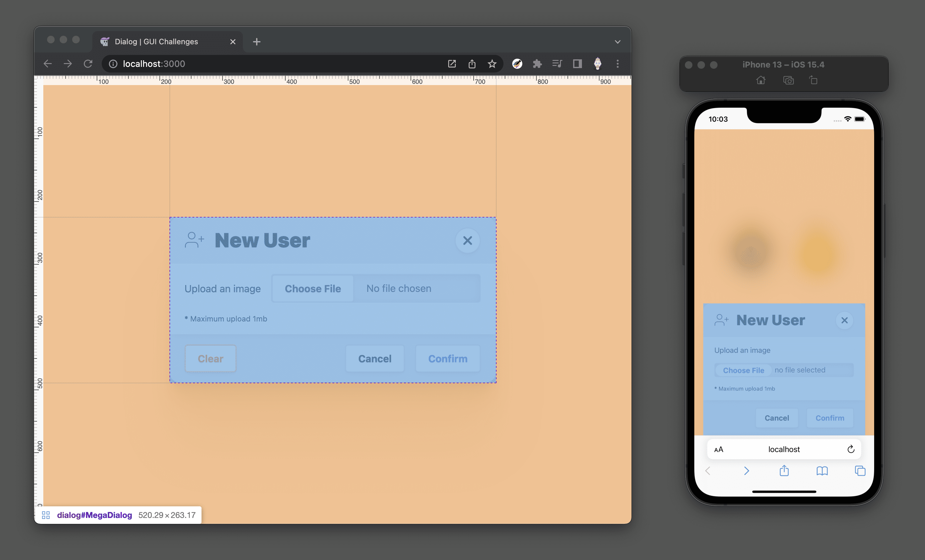This screenshot has height=560, width=925.
Task: Click the share icon in browser toolbar
Action: [472, 64]
